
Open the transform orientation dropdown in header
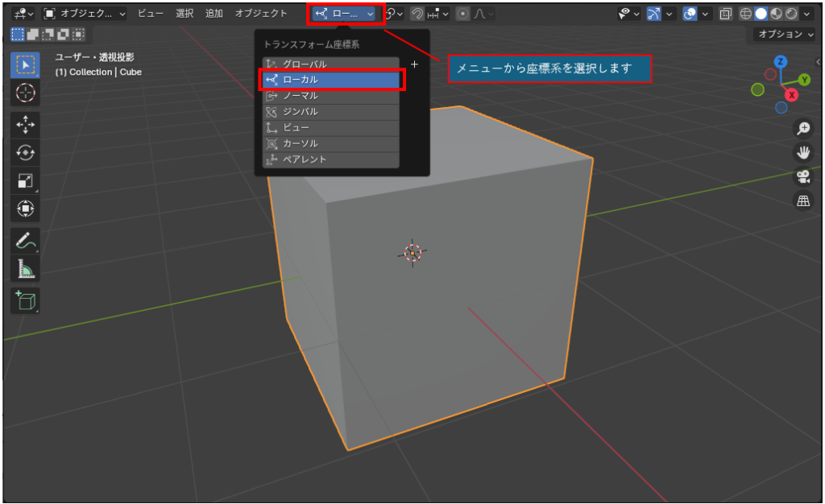click(x=346, y=14)
